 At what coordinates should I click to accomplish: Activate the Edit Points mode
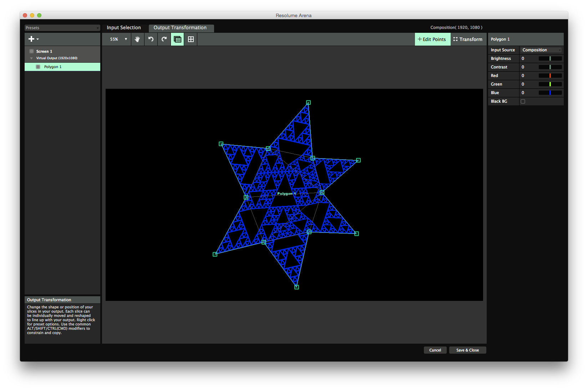pyautogui.click(x=432, y=39)
